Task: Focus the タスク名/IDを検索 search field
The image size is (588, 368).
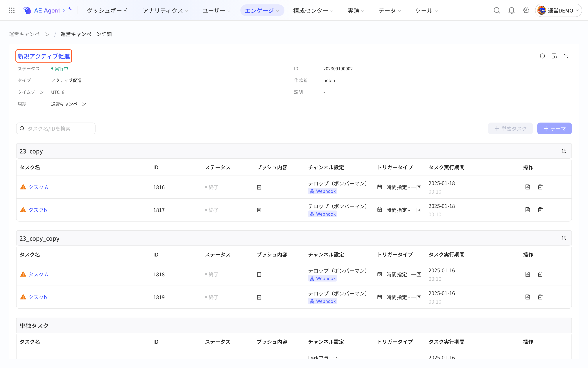Action: (56, 128)
